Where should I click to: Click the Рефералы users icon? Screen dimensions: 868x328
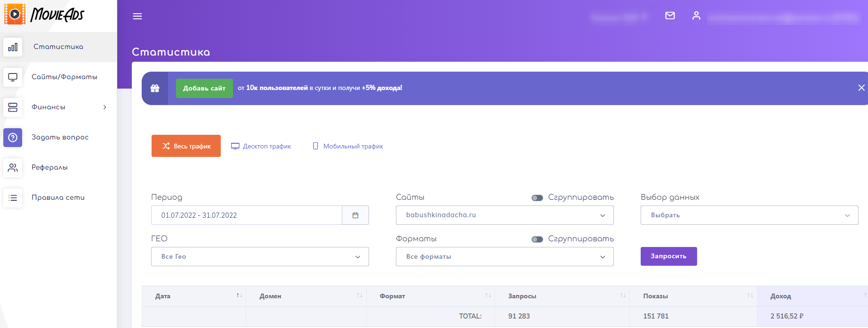click(13, 168)
